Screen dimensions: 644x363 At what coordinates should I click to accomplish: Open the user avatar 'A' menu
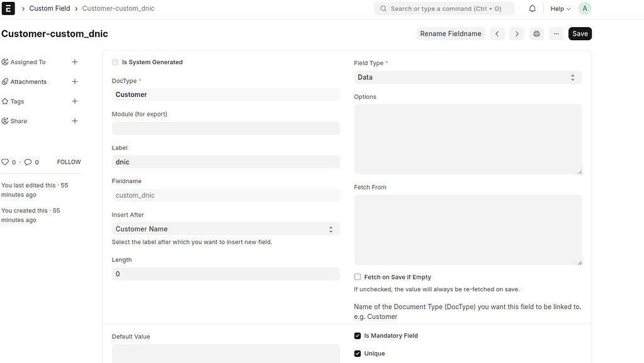[x=584, y=8]
